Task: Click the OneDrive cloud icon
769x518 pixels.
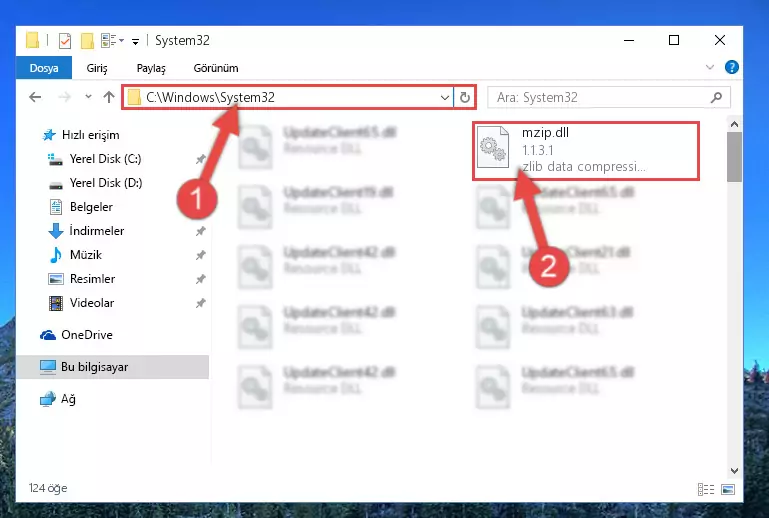Action: (x=48, y=335)
